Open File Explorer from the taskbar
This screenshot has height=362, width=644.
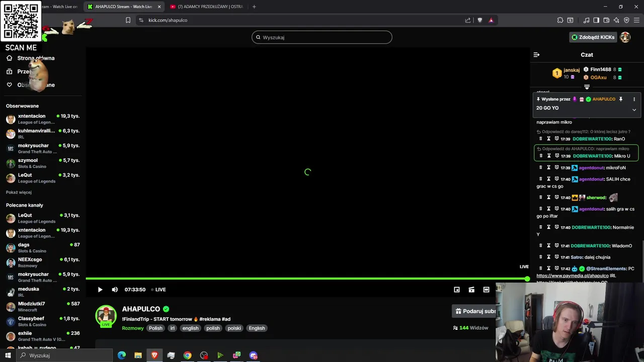pyautogui.click(x=138, y=355)
